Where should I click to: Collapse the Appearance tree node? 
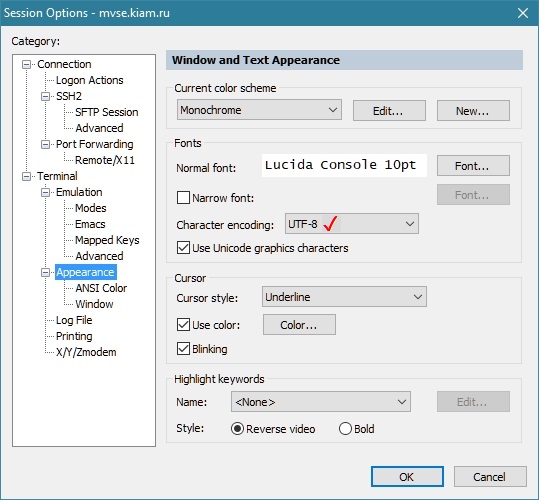tap(45, 273)
